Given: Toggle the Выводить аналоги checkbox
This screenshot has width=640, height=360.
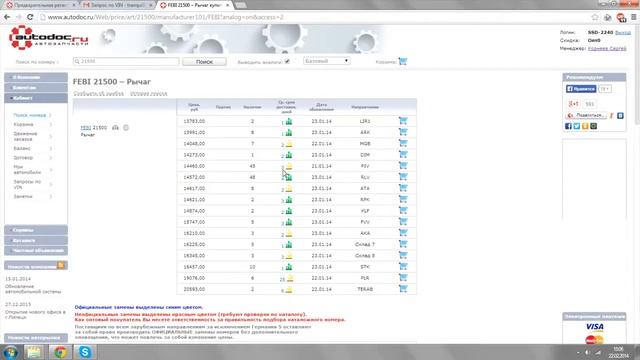Looking at the screenshot, I should click(287, 61).
